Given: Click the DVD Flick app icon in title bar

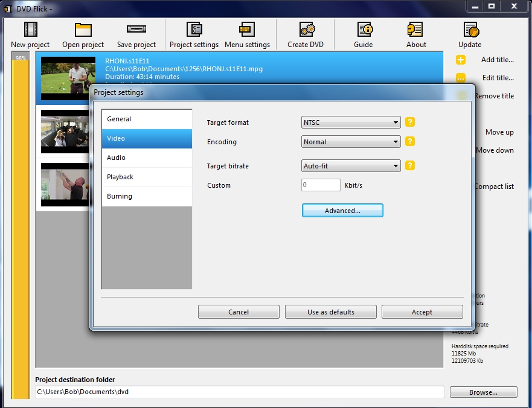Looking at the screenshot, I should tap(8, 8).
